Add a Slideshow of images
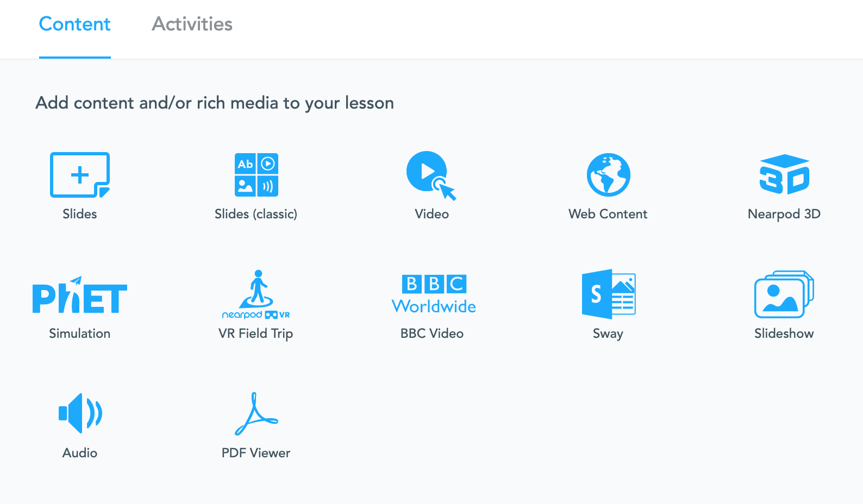The width and height of the screenshot is (863, 504). pyautogui.click(x=784, y=294)
